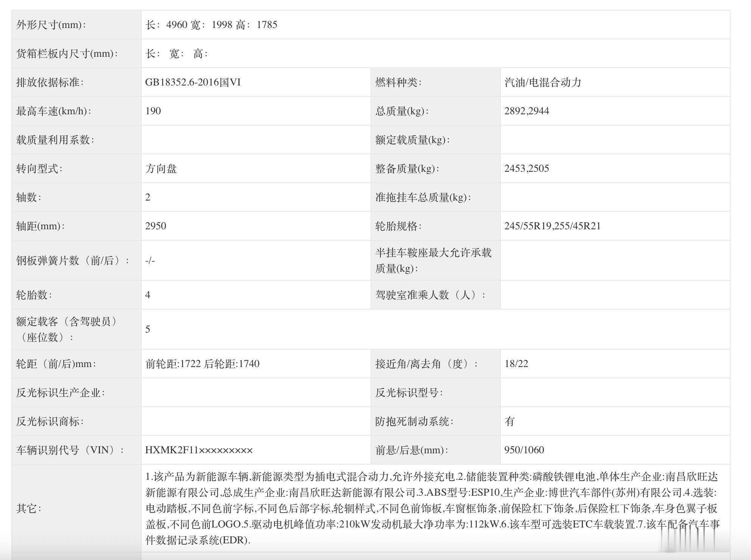Click the '额定载质量(kg):' label

pyautogui.click(x=412, y=140)
